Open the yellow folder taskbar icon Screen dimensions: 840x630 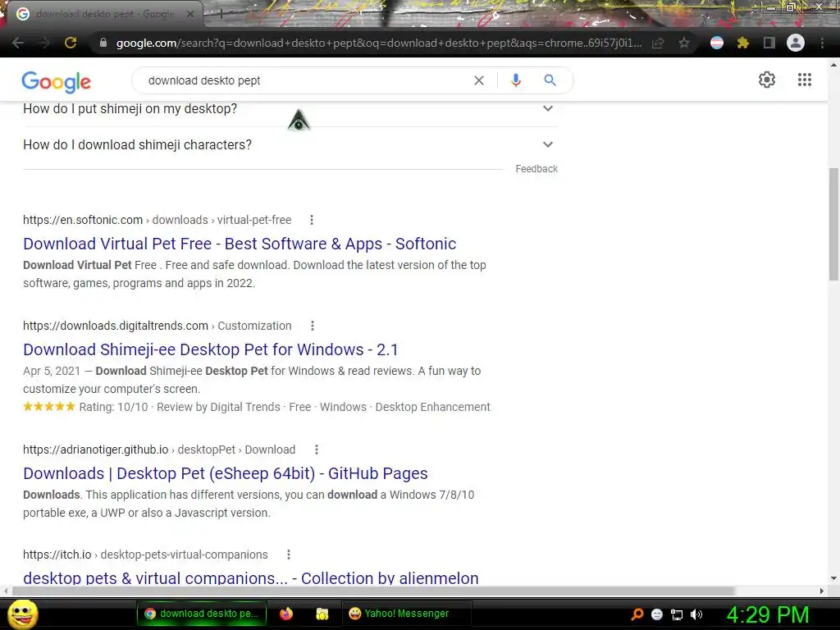tap(322, 614)
